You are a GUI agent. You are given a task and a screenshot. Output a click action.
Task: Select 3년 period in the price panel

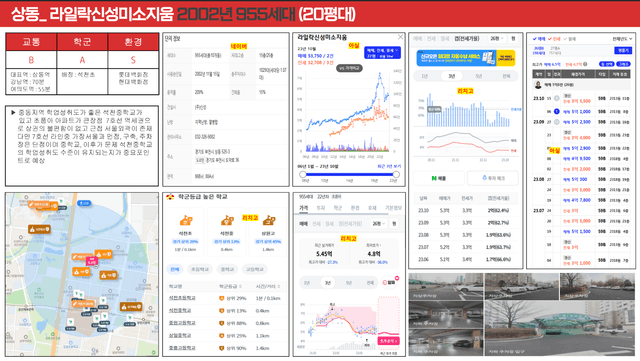(327, 283)
